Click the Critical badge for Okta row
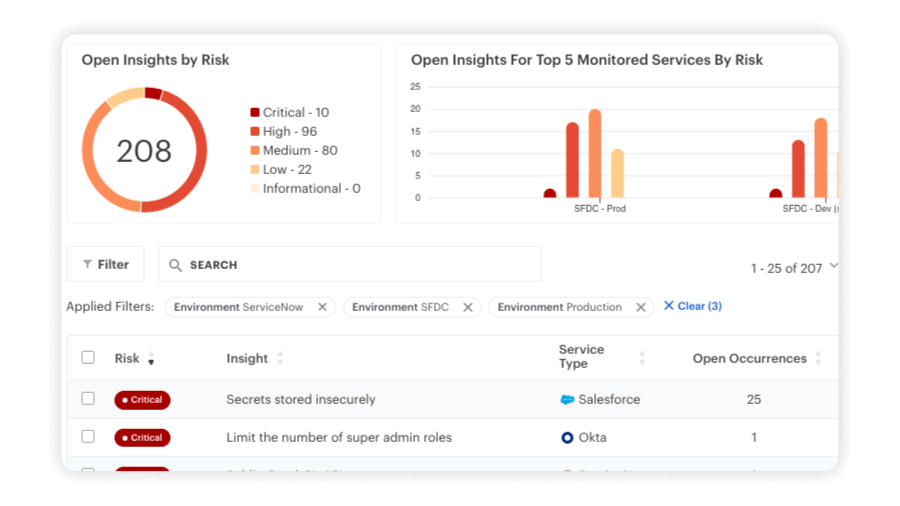 click(x=142, y=438)
